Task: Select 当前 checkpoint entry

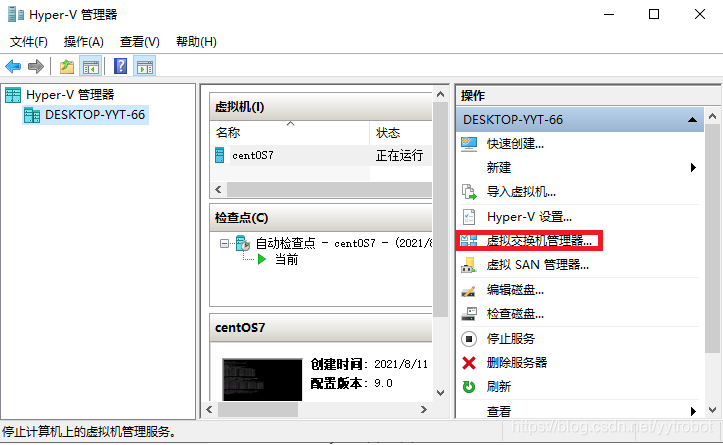Action: (x=286, y=260)
